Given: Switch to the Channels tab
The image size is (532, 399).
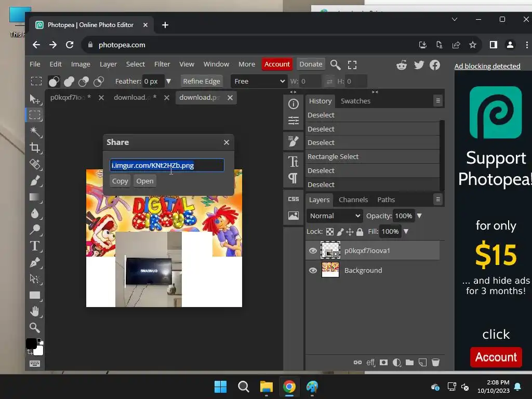Looking at the screenshot, I should (x=353, y=200).
